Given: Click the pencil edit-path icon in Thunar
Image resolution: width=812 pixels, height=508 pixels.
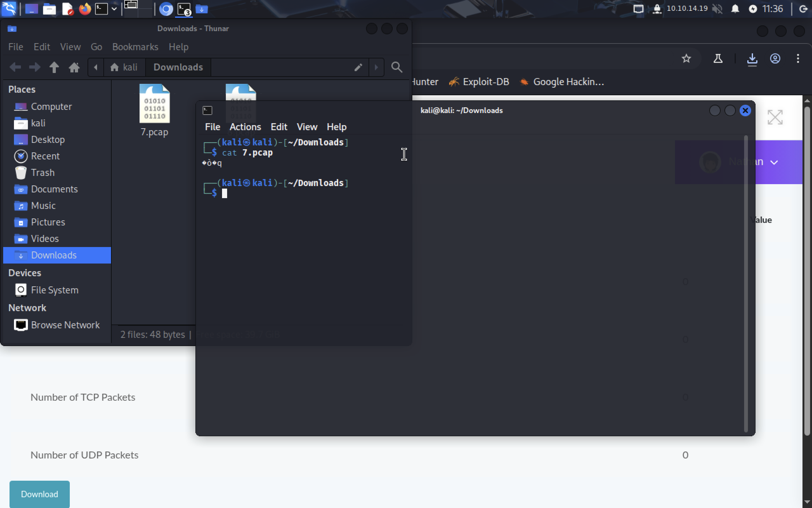Looking at the screenshot, I should click(x=358, y=67).
